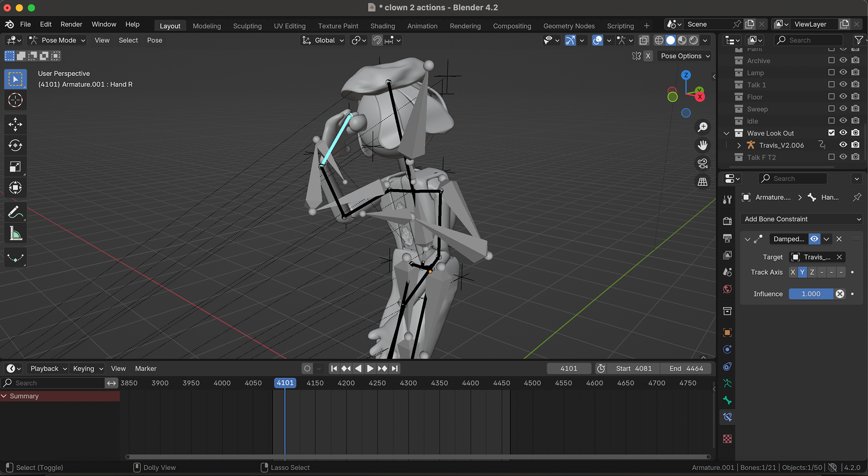Jump to the next keyframe
The image size is (868, 476).
[382, 369]
